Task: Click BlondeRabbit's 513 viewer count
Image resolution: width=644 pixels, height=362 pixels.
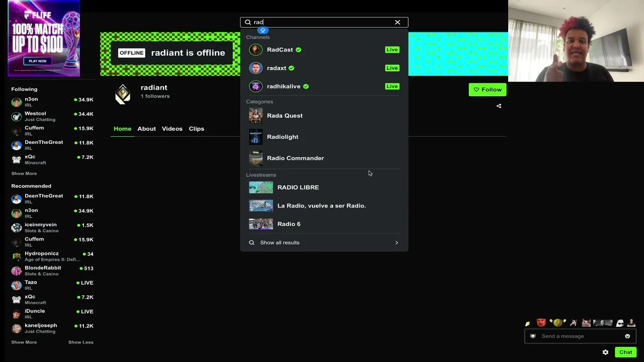Action: point(89,268)
